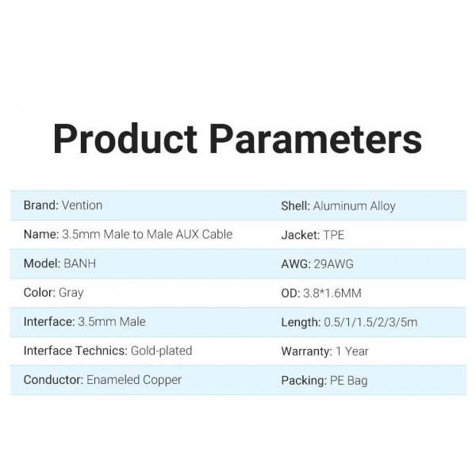Click the Enameled Copper value
476x476 pixels.
coord(132,380)
